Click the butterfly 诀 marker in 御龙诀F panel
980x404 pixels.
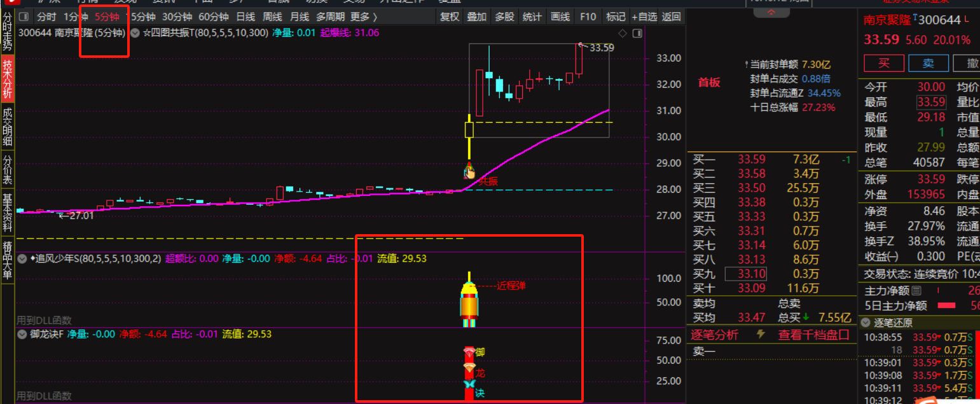[x=469, y=384]
